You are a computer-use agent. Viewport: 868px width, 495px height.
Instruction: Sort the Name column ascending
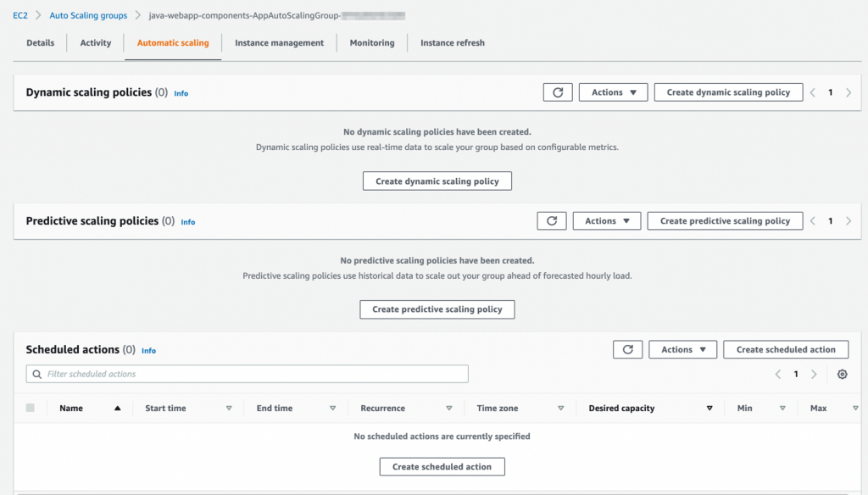[93, 408]
